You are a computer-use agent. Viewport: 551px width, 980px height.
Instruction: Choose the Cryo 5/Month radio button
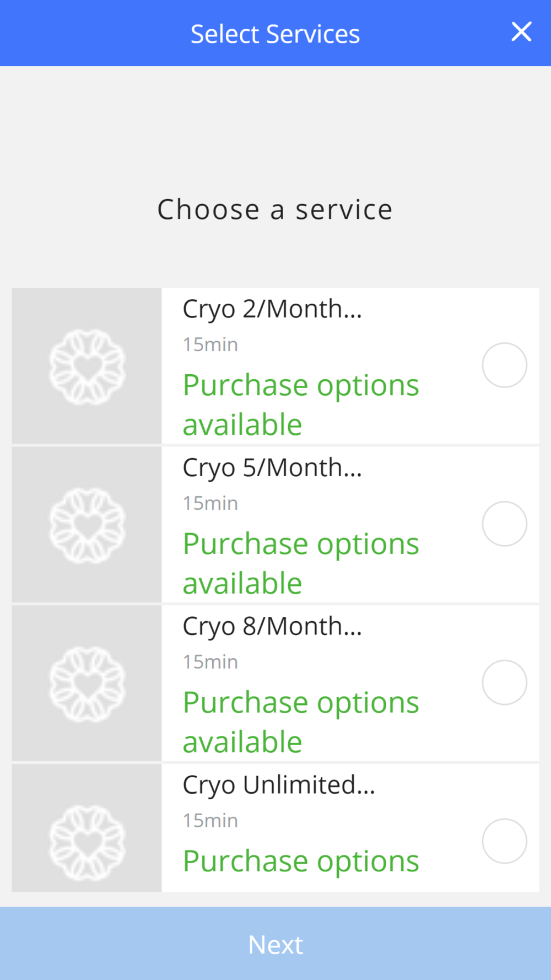point(504,524)
